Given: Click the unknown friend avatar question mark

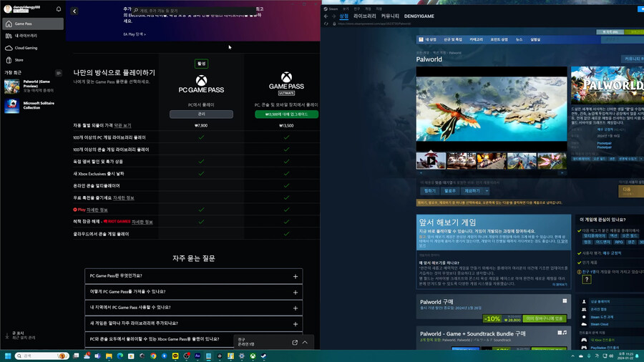Looking at the screenshot, I should pos(587,280).
